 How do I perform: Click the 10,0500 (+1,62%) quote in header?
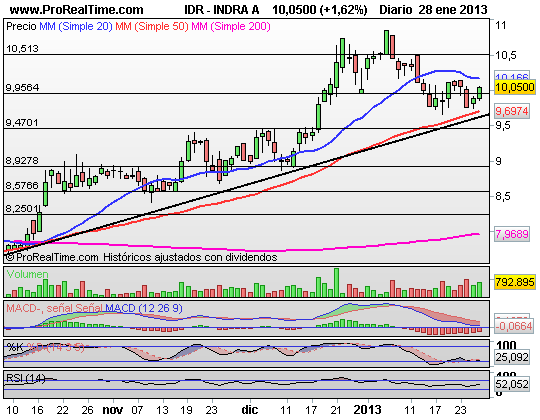coord(320,9)
